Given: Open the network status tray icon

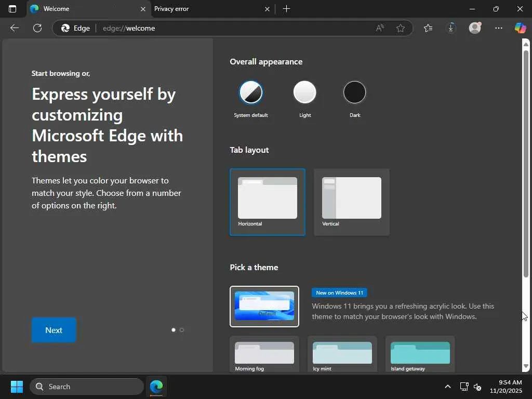Looking at the screenshot, I should coord(464,387).
